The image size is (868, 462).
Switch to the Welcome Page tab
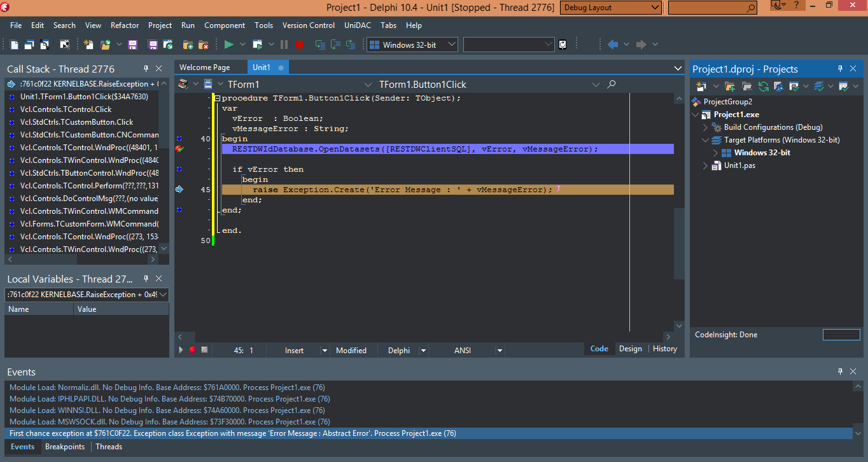(204, 67)
